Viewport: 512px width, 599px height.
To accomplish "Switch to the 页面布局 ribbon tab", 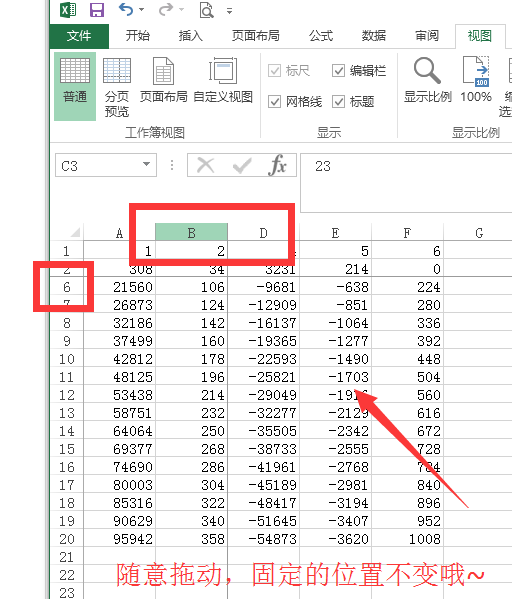I will tap(256, 36).
